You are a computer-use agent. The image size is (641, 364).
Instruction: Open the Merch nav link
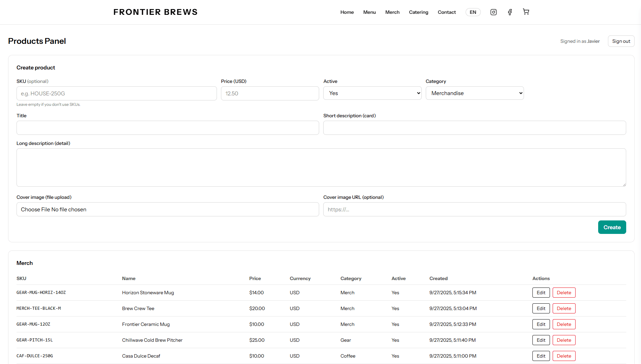[x=392, y=12]
